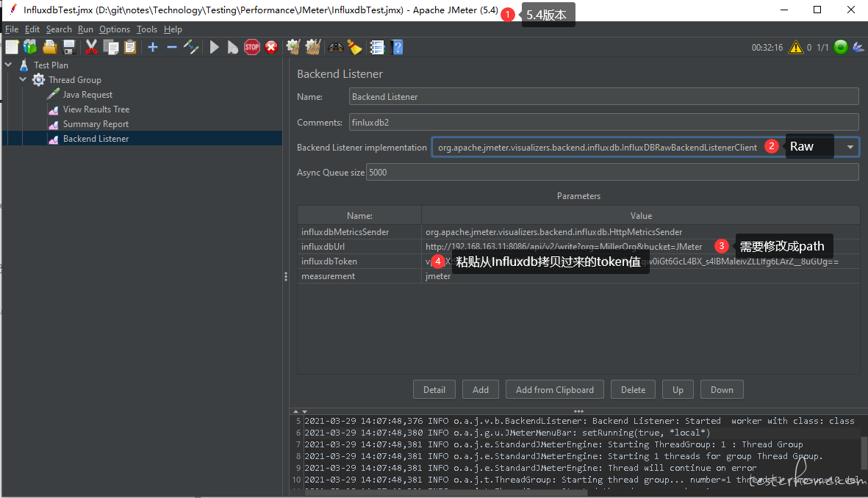
Task: Click the log panel collapse arrows
Action: coord(300,411)
